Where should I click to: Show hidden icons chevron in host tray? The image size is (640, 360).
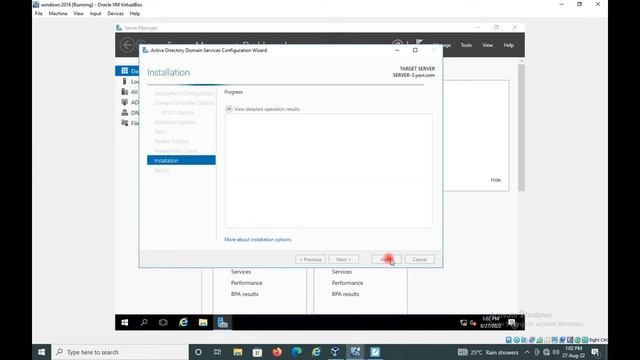click(x=527, y=352)
